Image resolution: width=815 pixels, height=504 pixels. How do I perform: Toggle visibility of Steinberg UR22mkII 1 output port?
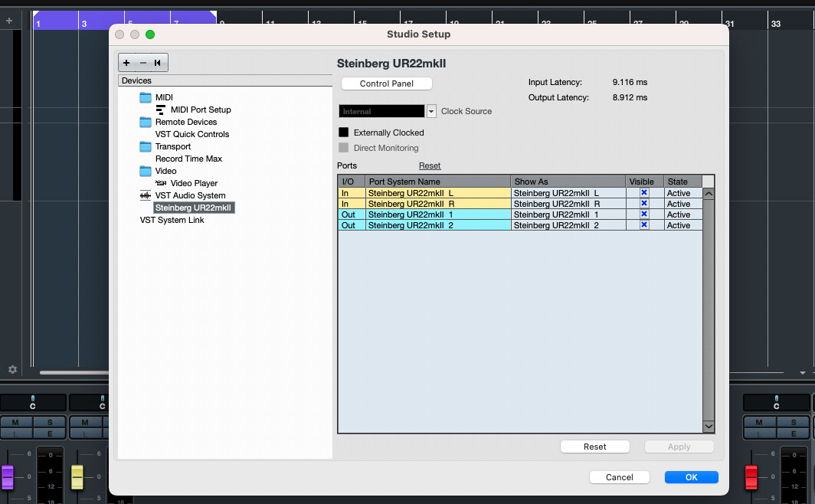644,214
